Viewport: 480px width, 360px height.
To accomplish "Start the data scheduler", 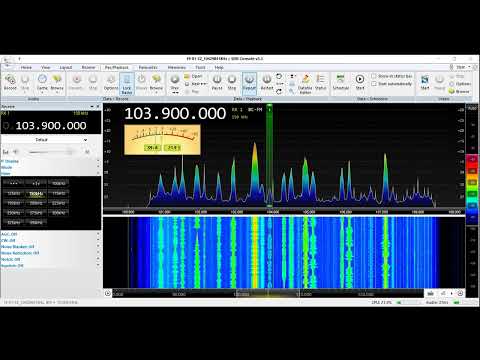I will pos(360,82).
